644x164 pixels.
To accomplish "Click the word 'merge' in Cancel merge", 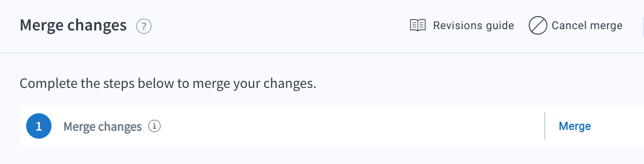I will click(604, 26).
